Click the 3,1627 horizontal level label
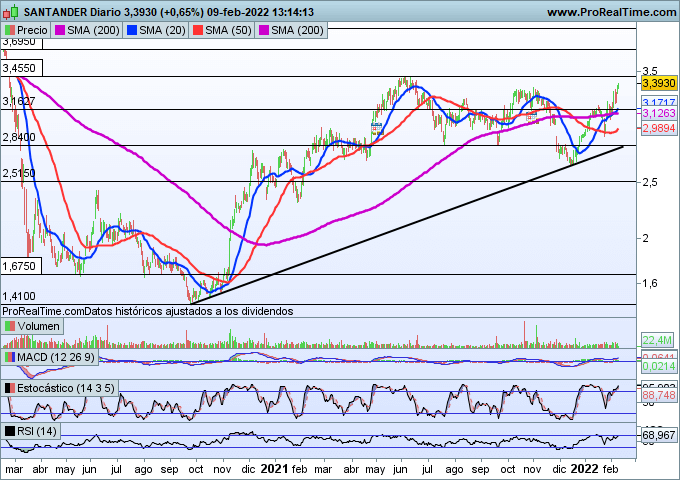 pos(19,101)
